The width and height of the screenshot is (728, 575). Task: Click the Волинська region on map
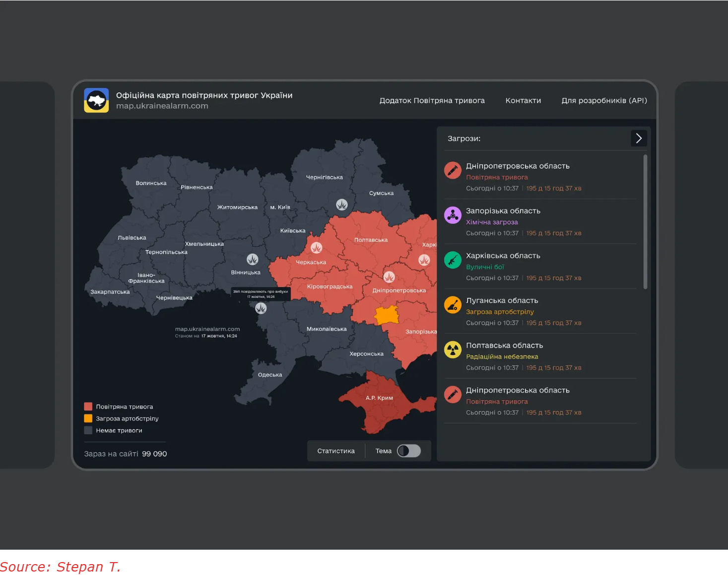[x=151, y=183]
